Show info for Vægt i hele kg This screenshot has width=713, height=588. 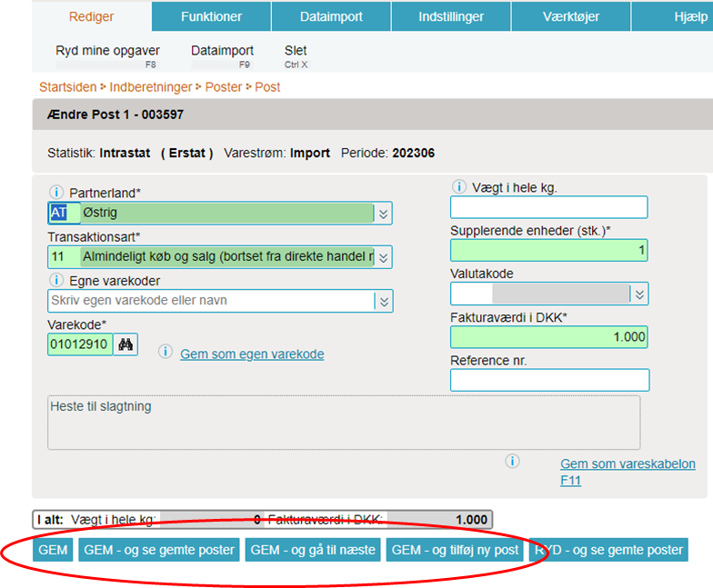click(459, 186)
